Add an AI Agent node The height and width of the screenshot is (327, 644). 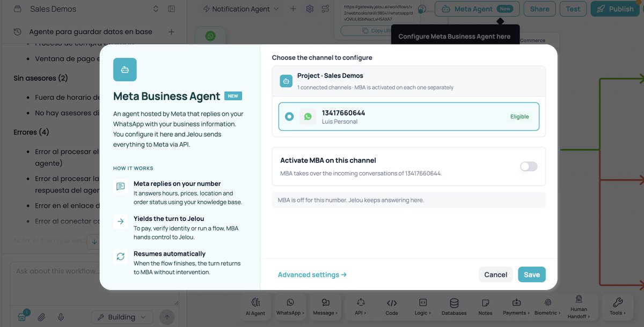[255, 307]
